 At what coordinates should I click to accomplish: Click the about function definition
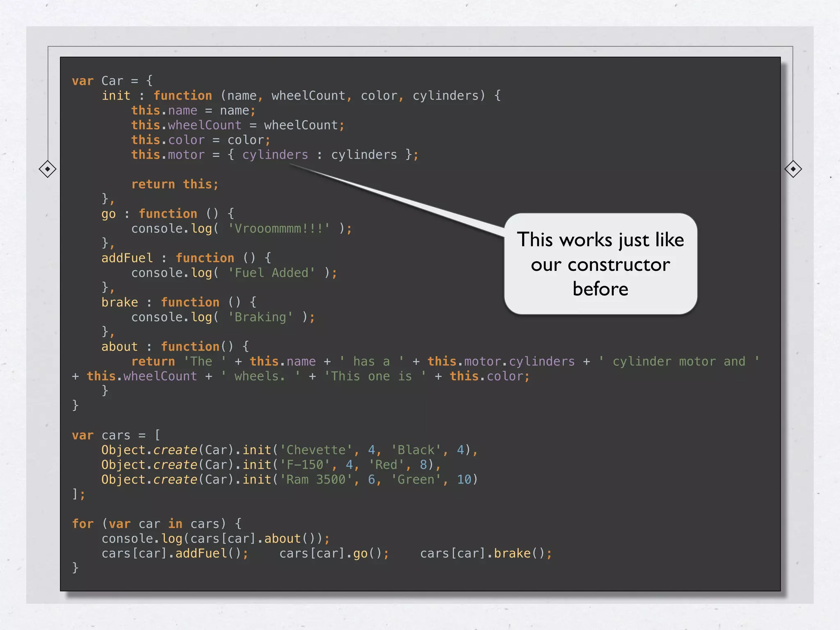(175, 347)
